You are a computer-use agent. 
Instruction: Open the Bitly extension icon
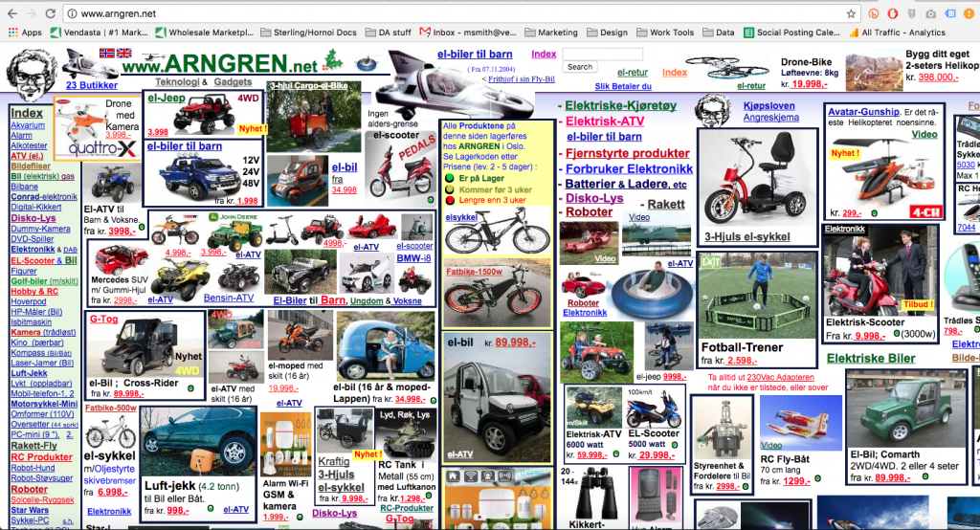coord(874,13)
